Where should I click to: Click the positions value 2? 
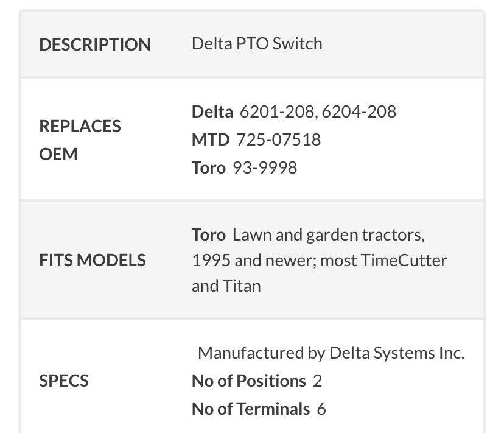point(317,381)
